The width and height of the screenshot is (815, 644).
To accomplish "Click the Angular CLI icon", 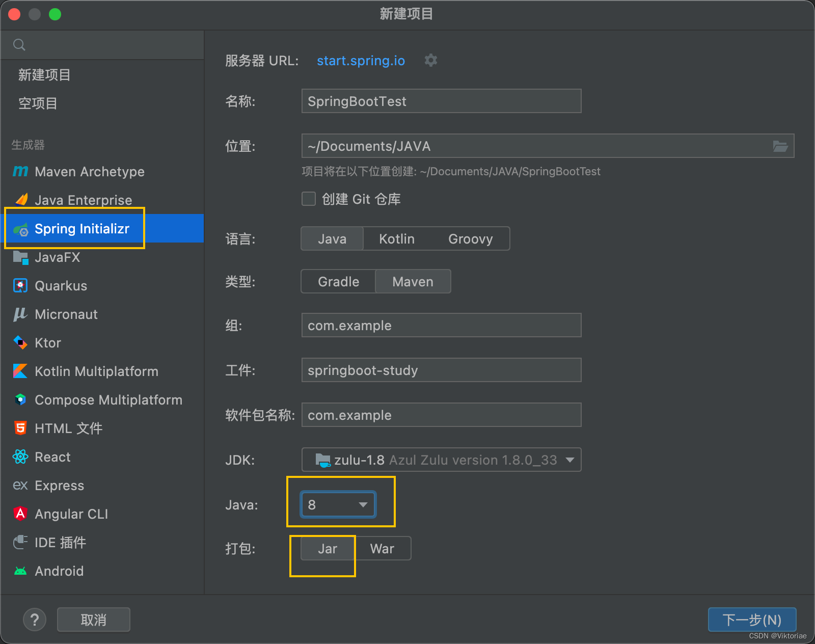I will 20,514.
